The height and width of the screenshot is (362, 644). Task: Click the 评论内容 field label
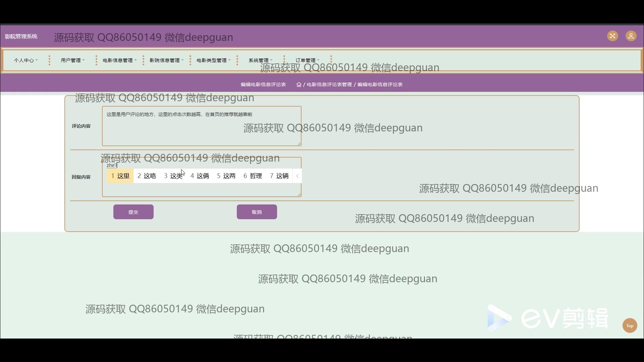[x=81, y=126]
